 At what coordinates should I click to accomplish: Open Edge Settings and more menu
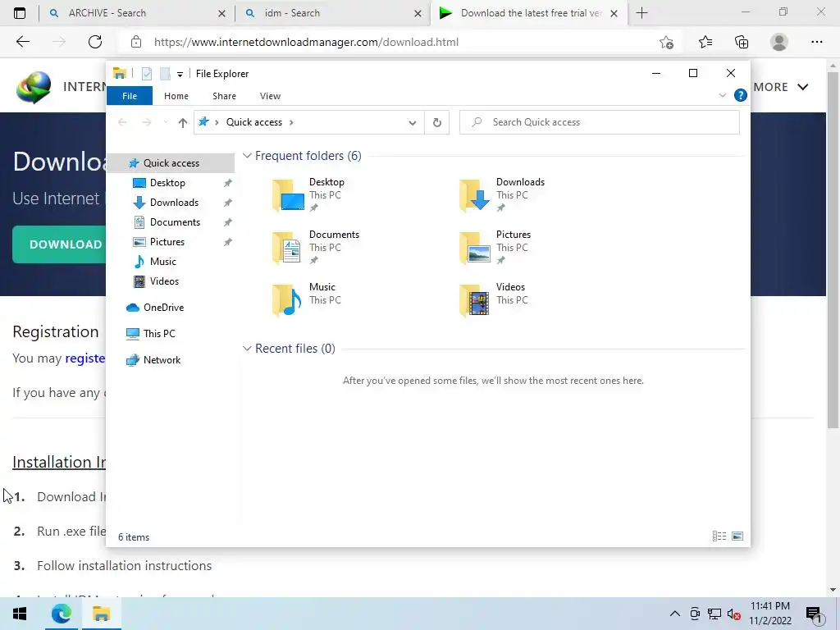816,42
